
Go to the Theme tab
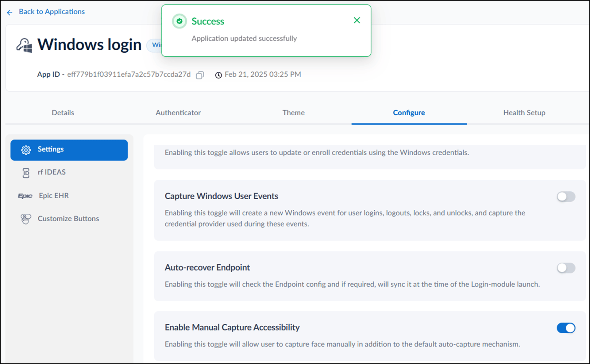(x=294, y=113)
